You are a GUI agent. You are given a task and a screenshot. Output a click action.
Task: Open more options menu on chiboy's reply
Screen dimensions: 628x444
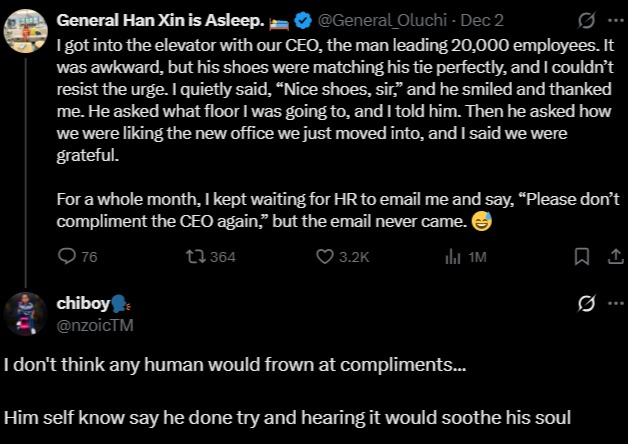(614, 303)
